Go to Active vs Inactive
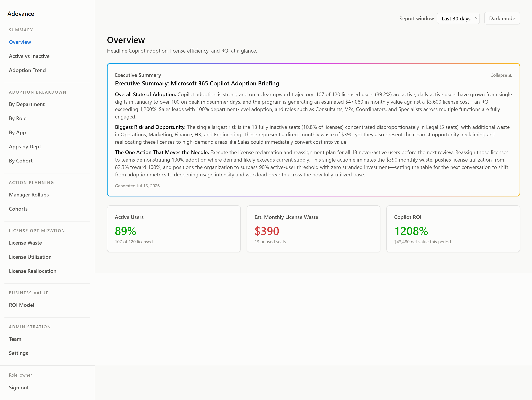The image size is (532, 400). (29, 56)
